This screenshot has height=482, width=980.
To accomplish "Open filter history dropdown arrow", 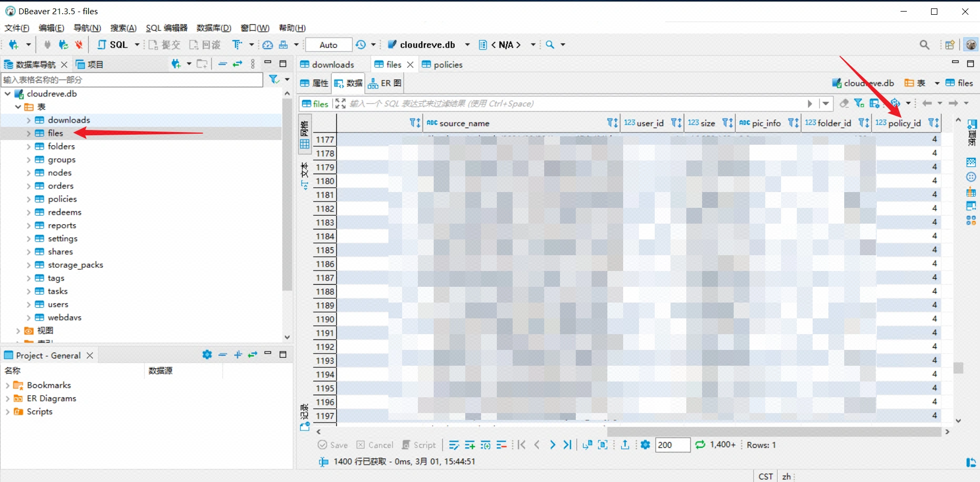I will [826, 104].
